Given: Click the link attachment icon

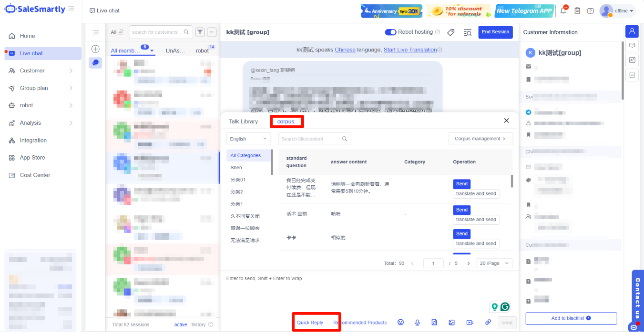Looking at the screenshot, I should click(488, 323).
